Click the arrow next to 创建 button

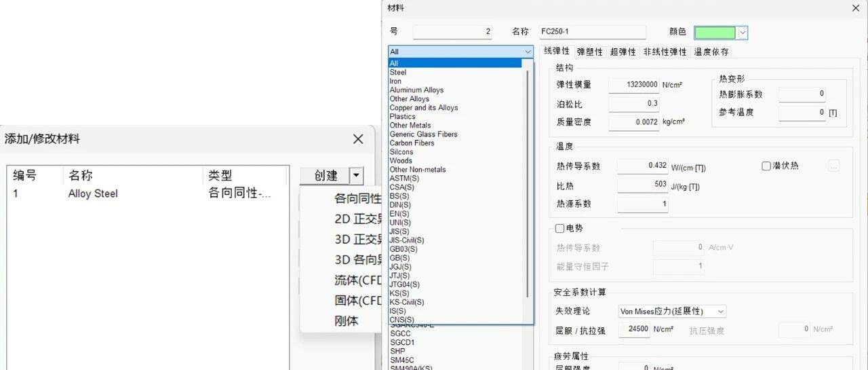(x=357, y=176)
